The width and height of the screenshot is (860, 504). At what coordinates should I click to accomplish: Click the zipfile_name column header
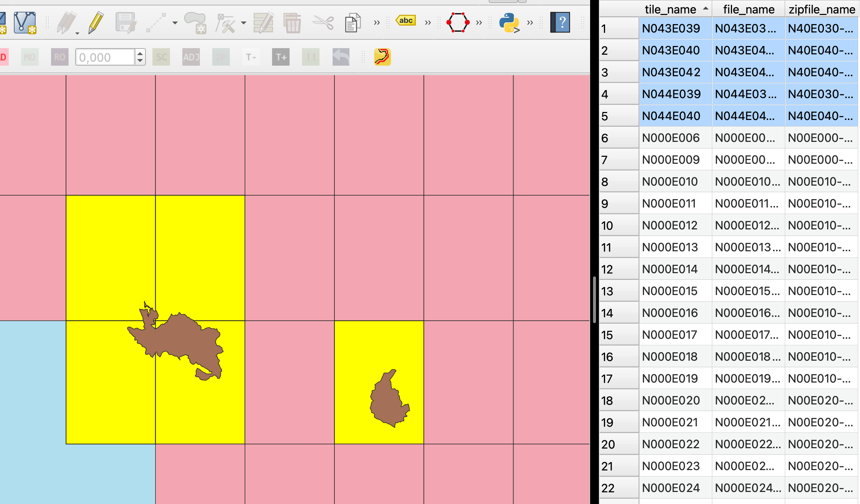[822, 9]
